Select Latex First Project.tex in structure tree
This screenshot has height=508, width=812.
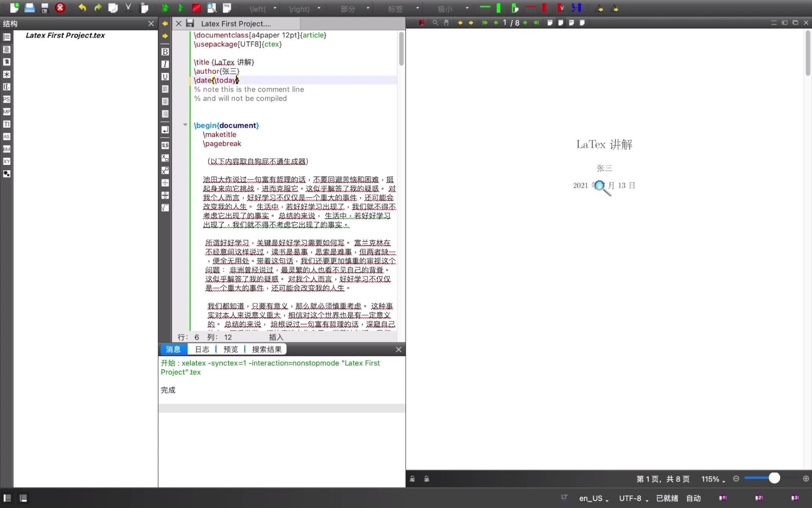[x=65, y=36]
